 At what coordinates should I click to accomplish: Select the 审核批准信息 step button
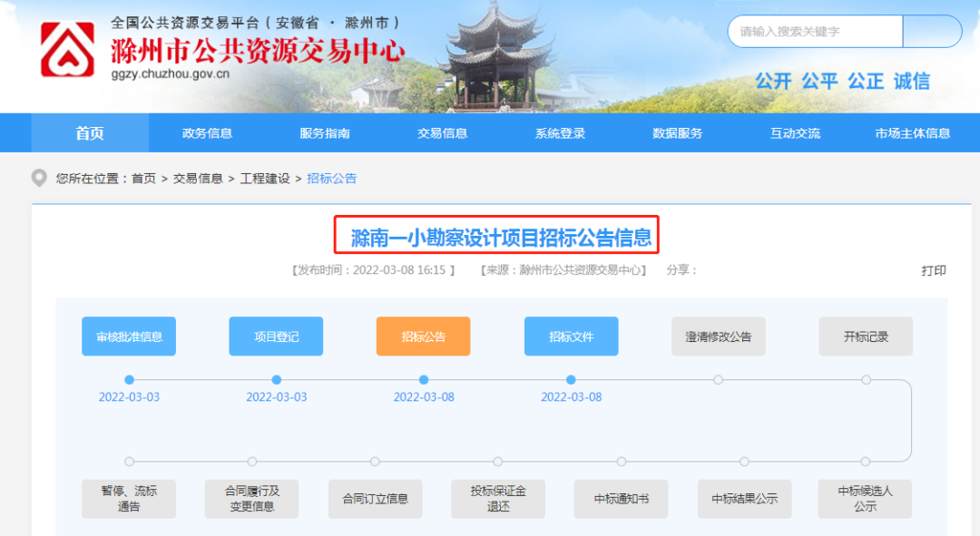[129, 336]
